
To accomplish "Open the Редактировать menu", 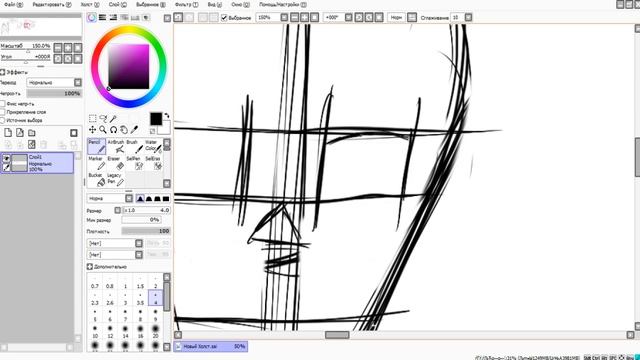I will click(x=52, y=4).
